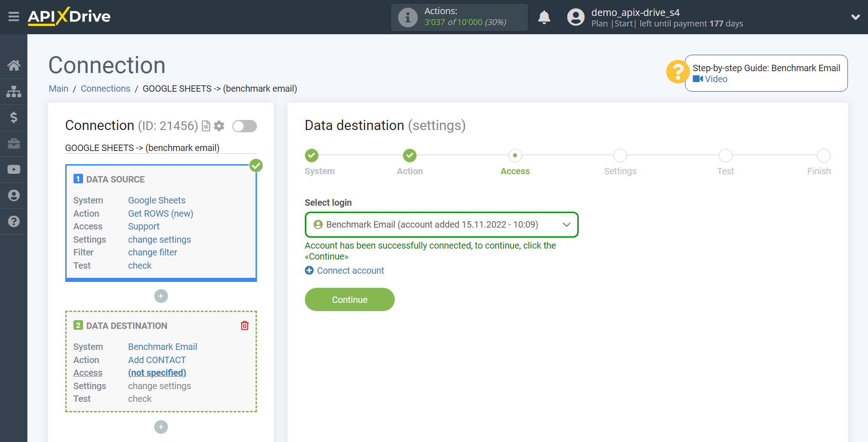Open the Google Sheets system link

(157, 200)
